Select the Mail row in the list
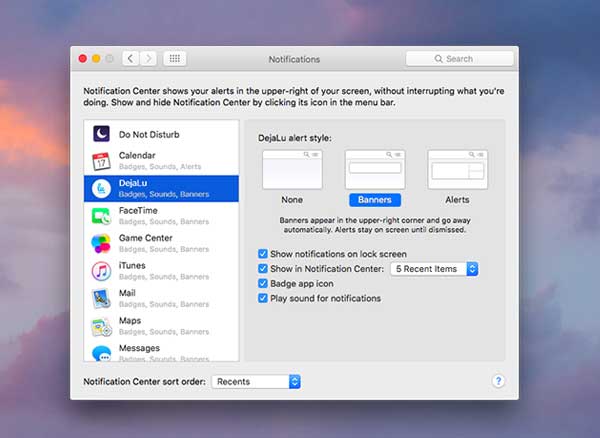This screenshot has height=438, width=600. click(161, 299)
